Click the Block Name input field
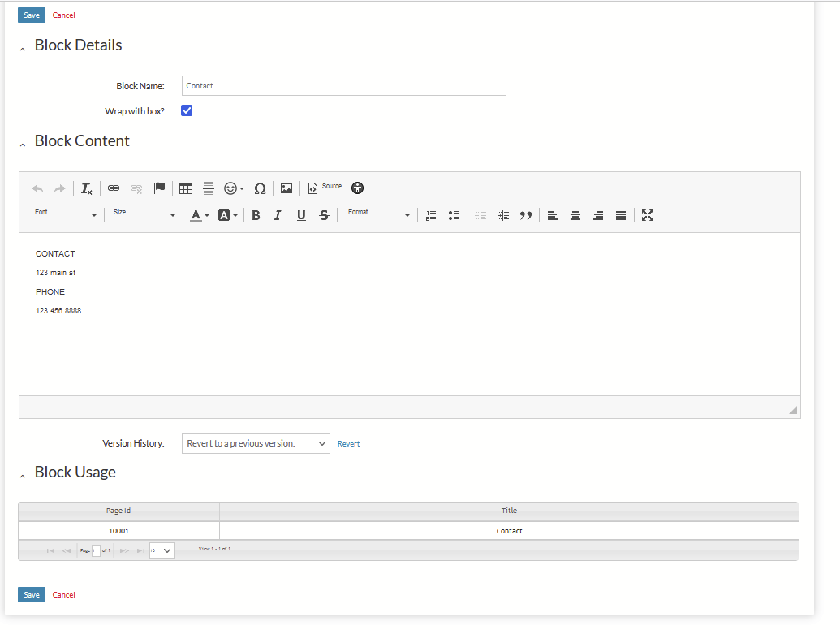 pos(343,85)
